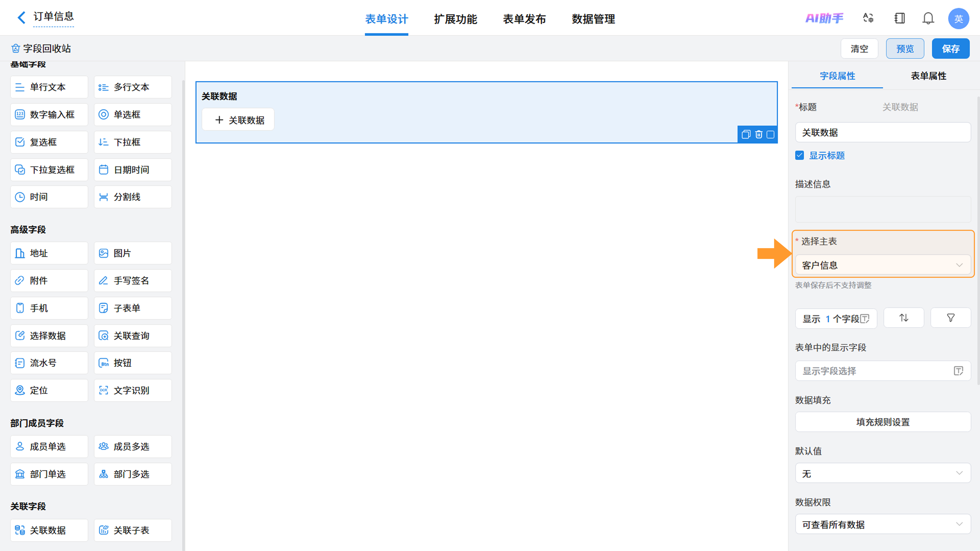Switch to 扩展功能 tab

point(455,19)
